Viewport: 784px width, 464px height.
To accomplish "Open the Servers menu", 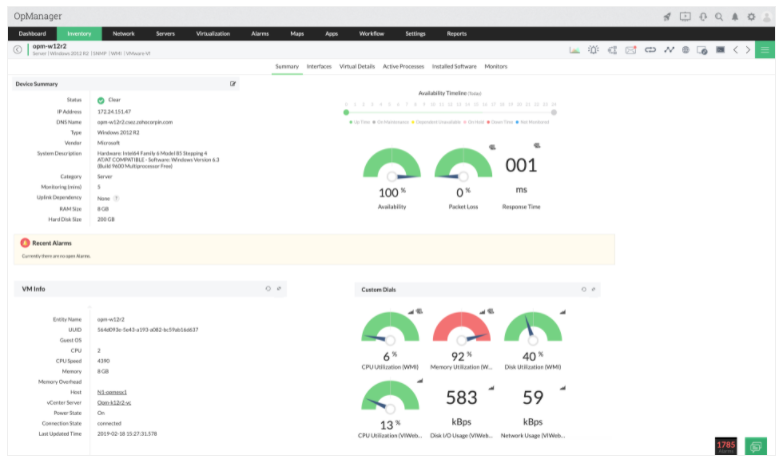I will pos(165,34).
